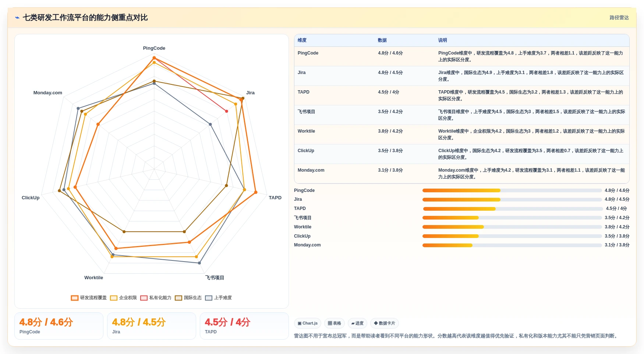Click the 飞书项目 axis label on radar
Image resolution: width=644 pixels, height=354 pixels.
pyautogui.click(x=215, y=278)
